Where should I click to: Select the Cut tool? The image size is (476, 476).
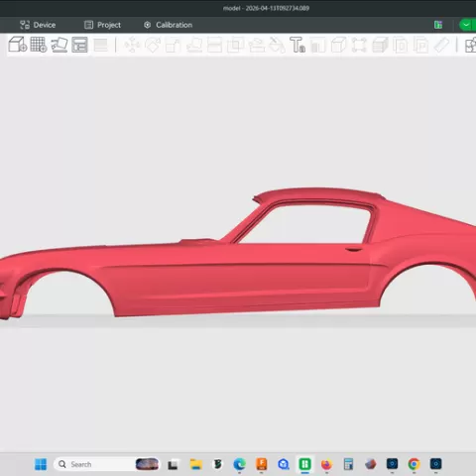[214, 46]
